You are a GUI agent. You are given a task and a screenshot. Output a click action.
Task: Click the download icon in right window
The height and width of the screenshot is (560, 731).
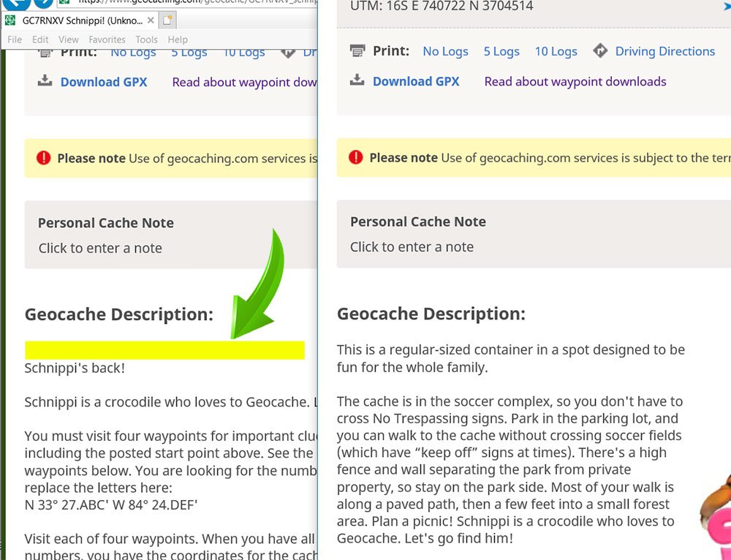[357, 80]
